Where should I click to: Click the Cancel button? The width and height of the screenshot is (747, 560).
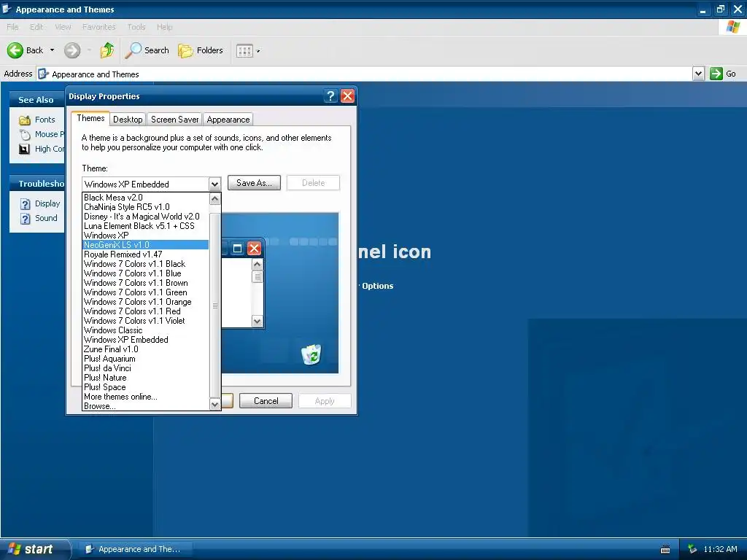click(266, 401)
